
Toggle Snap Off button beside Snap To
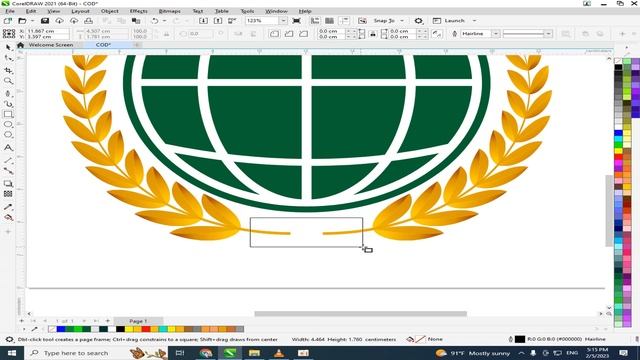pos(362,21)
